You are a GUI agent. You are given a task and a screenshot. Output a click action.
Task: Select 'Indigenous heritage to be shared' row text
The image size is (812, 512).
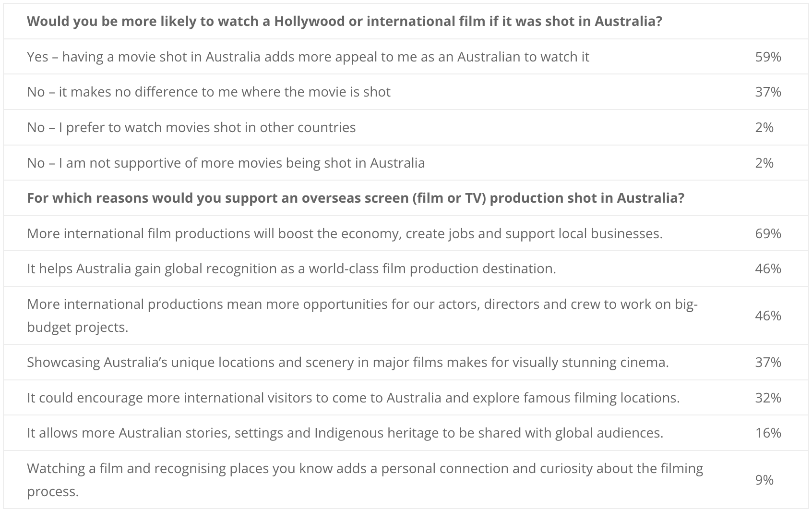(345, 433)
